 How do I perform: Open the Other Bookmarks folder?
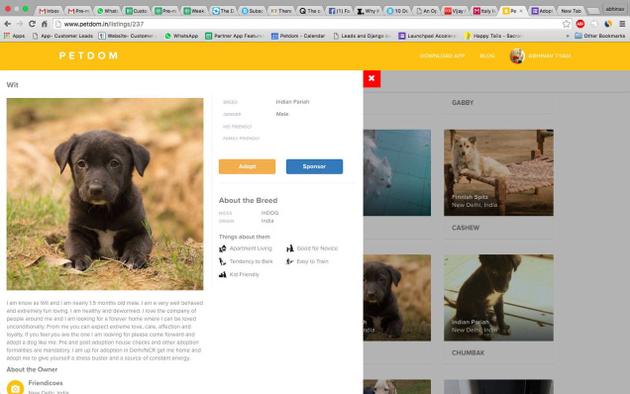click(600, 36)
